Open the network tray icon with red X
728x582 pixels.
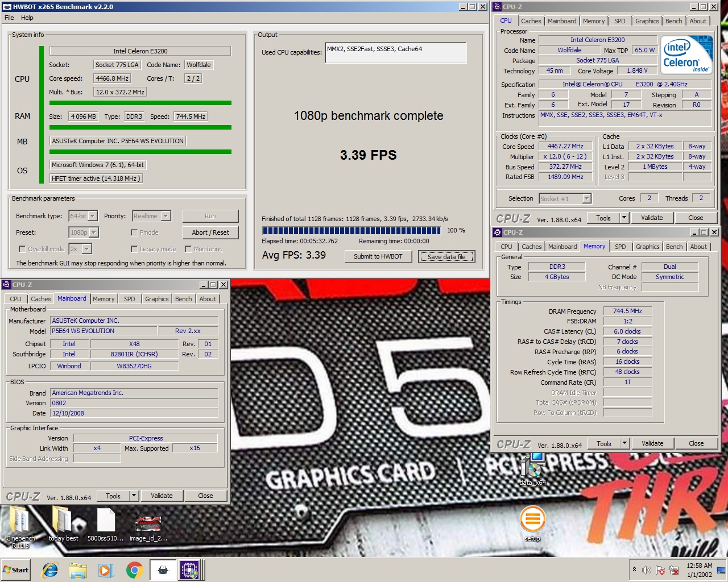click(x=674, y=570)
